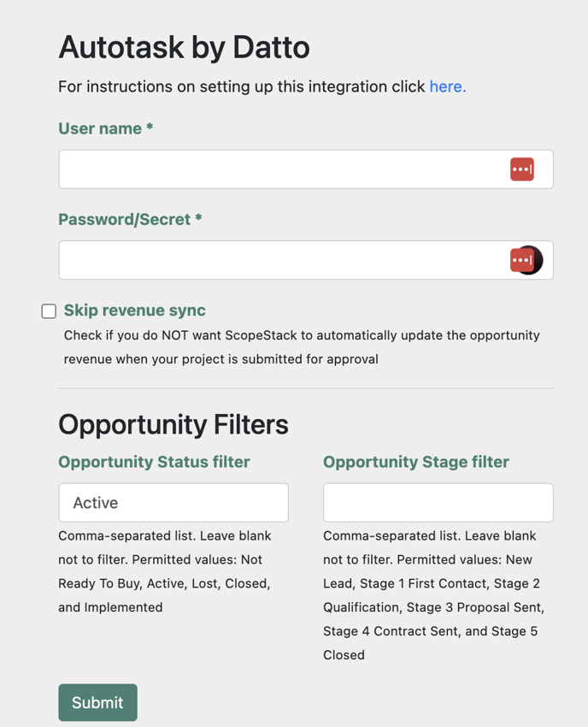Enable the Skip revenue sync checkbox
This screenshot has height=727, width=588.
(49, 311)
